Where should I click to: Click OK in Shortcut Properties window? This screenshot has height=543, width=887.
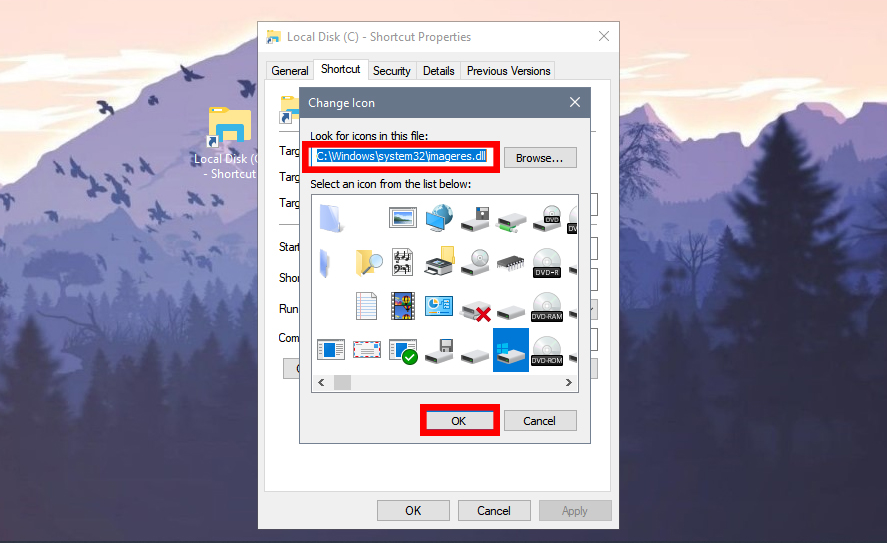click(413, 511)
